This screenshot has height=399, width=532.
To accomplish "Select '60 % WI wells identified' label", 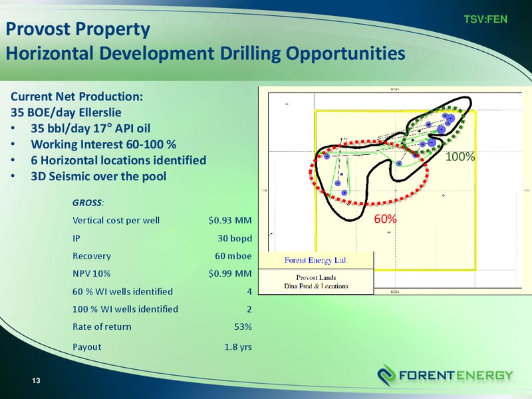I will [x=122, y=291].
